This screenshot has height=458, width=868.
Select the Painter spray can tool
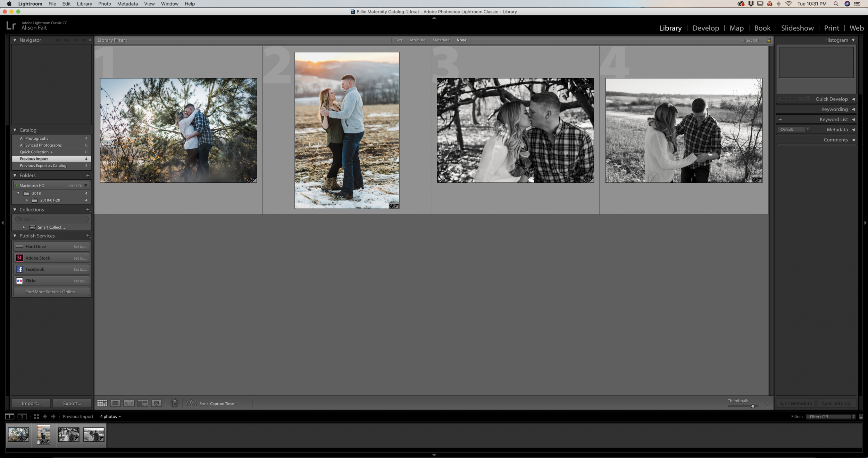(x=175, y=403)
